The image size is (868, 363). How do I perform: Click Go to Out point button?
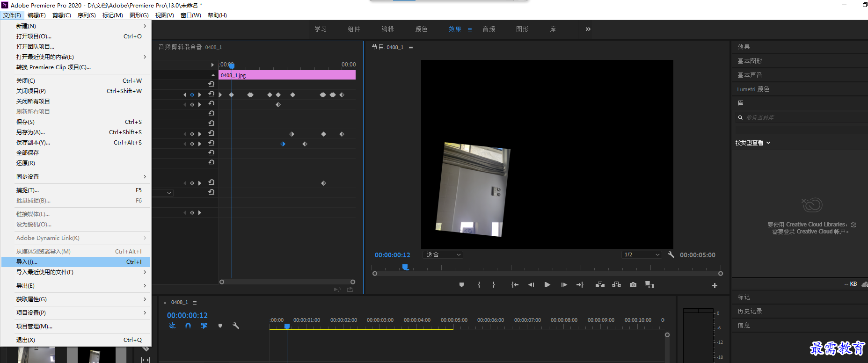click(x=580, y=285)
